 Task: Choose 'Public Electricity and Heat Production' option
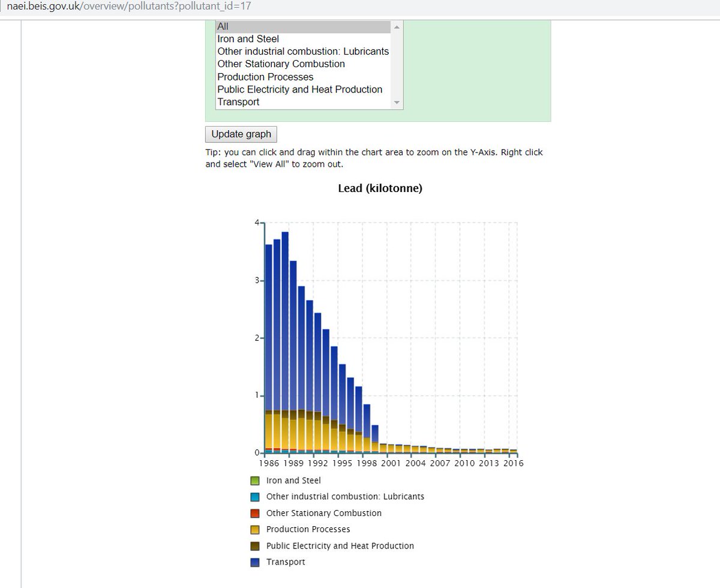303,89
